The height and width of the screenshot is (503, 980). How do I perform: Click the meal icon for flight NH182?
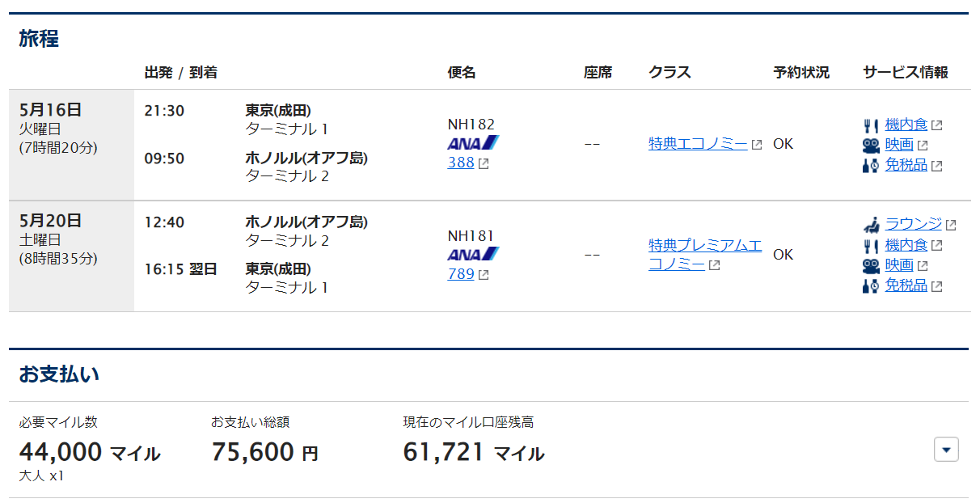[871, 125]
